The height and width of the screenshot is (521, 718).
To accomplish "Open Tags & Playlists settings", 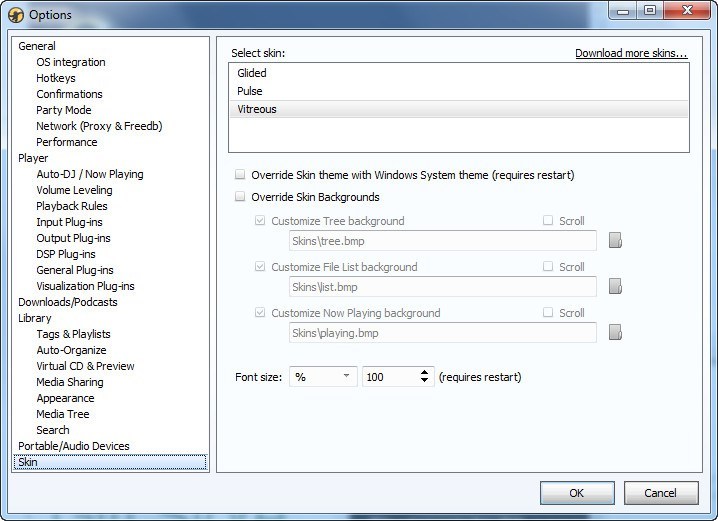I will point(73,335).
